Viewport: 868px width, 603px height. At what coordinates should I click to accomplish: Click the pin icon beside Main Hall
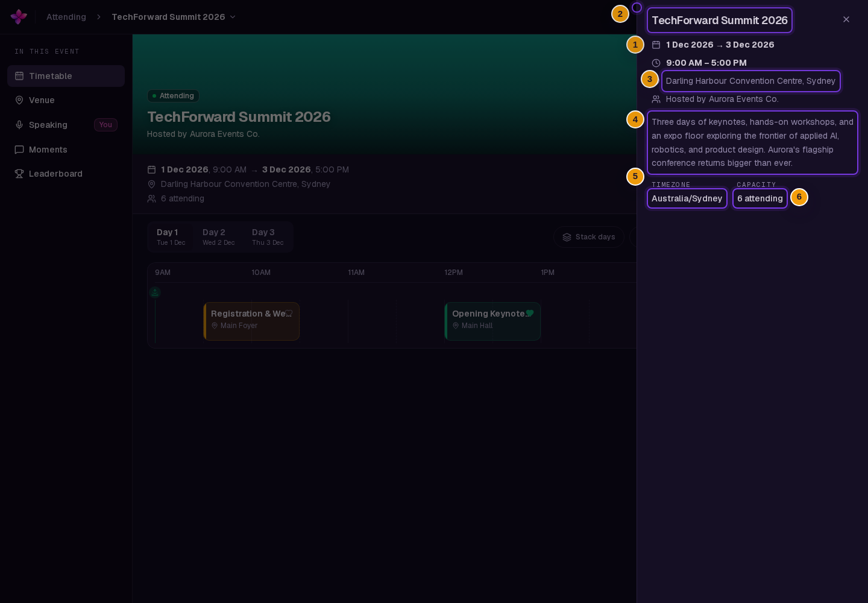pos(456,326)
